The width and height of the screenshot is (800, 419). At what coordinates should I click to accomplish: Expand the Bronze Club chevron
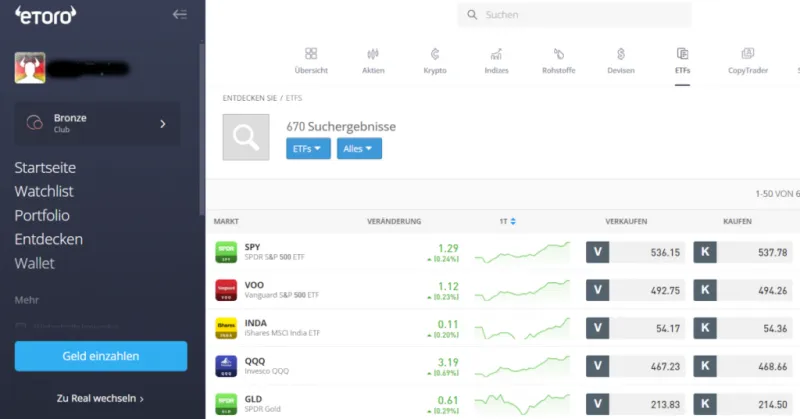tap(163, 124)
